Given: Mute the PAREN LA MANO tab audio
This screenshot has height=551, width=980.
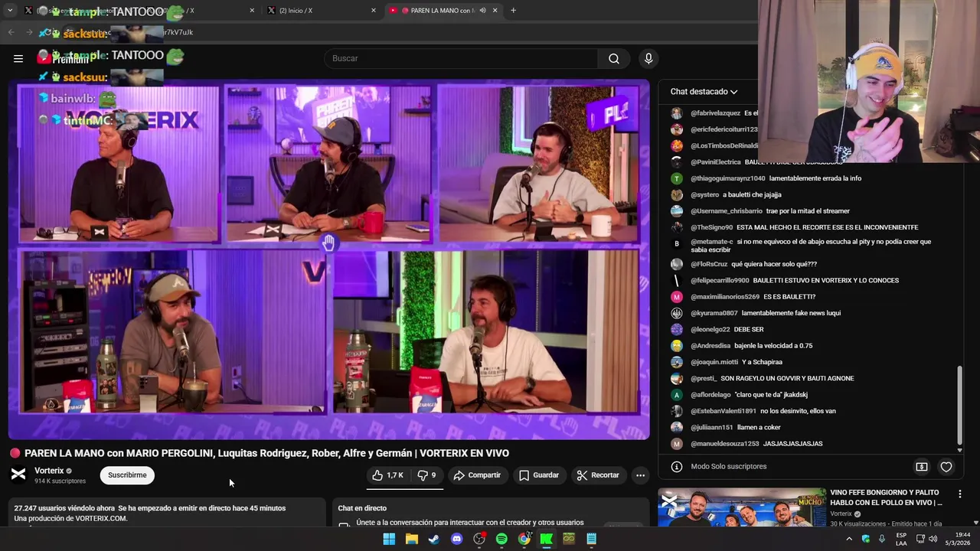Looking at the screenshot, I should [x=482, y=11].
